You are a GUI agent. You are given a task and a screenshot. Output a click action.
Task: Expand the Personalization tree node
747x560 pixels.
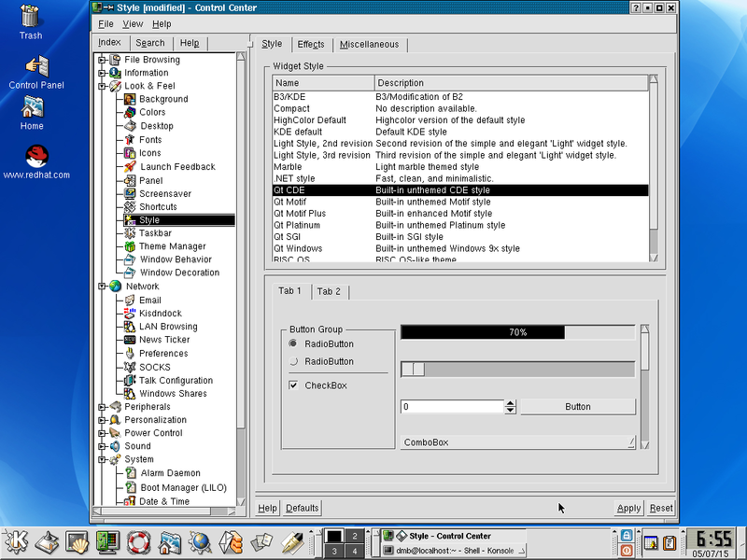(x=102, y=420)
